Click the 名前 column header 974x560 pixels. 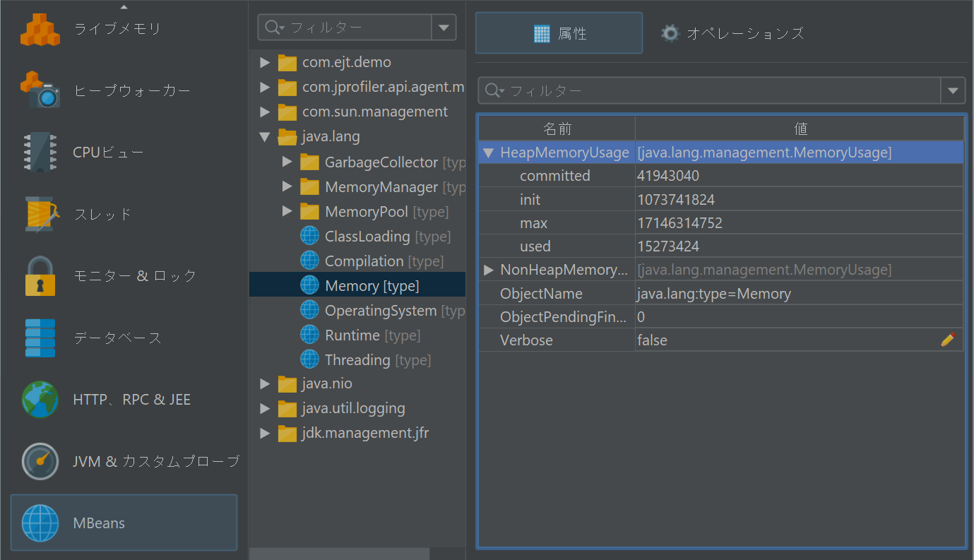(557, 129)
